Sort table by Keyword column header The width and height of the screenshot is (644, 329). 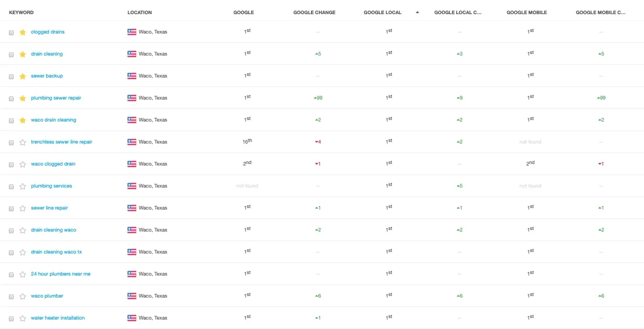click(21, 13)
